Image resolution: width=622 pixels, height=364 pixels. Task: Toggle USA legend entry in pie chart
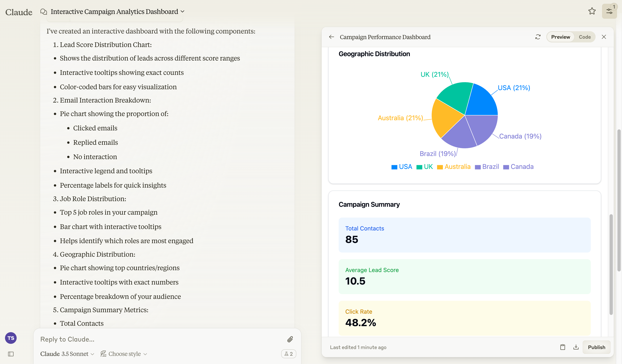401,167
